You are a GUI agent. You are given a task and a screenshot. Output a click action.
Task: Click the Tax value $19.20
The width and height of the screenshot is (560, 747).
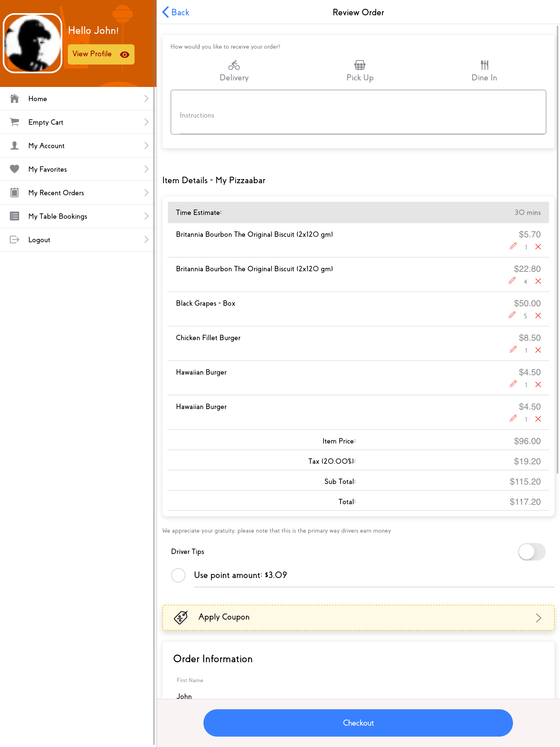pyautogui.click(x=527, y=461)
